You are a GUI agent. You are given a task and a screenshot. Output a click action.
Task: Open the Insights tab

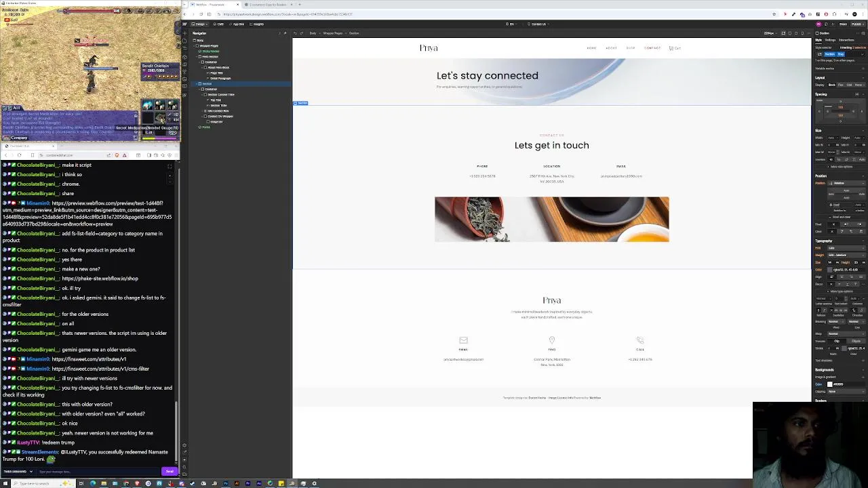tap(258, 24)
